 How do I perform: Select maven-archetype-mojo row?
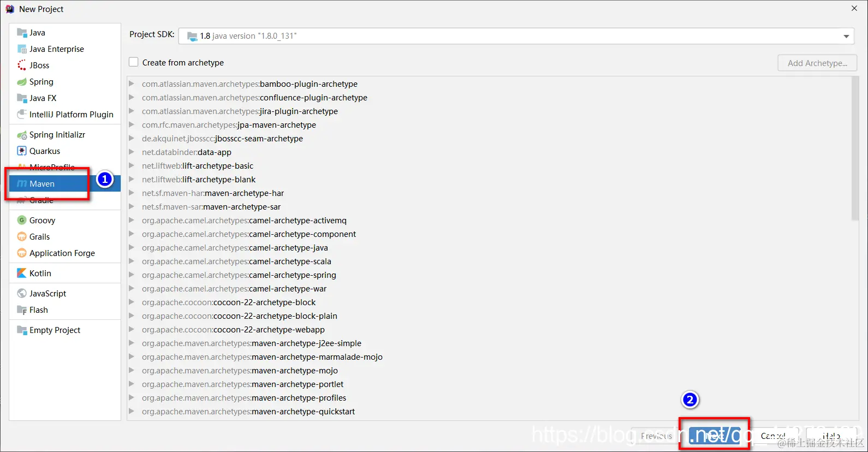489,371
